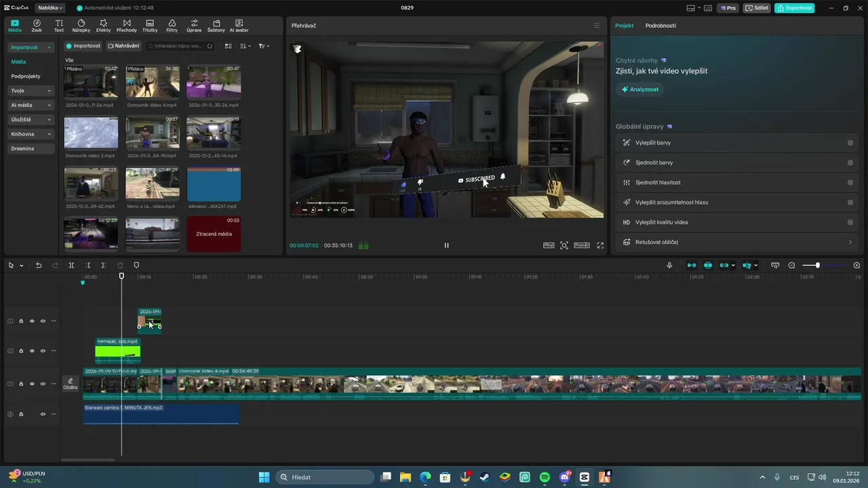Screen dimensions: 868x488
Task: Click the split clip tool icon
Action: [71, 265]
